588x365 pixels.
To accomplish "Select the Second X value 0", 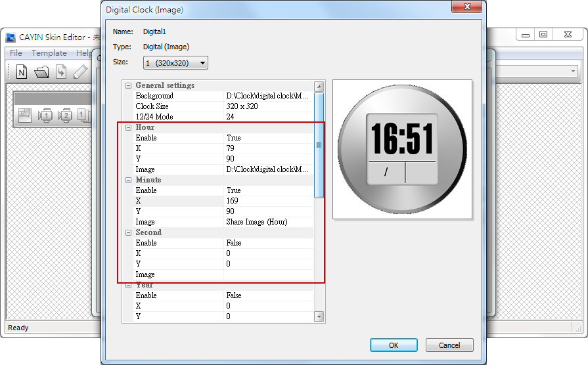I will click(x=269, y=253).
